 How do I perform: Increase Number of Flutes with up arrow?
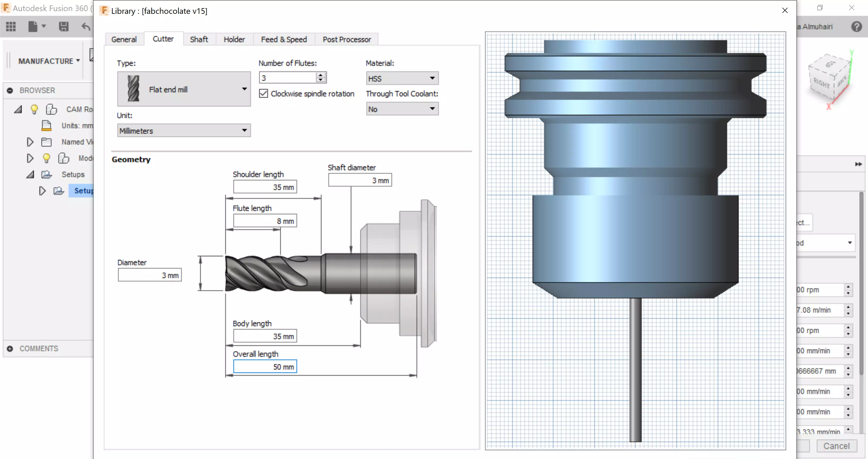click(321, 75)
